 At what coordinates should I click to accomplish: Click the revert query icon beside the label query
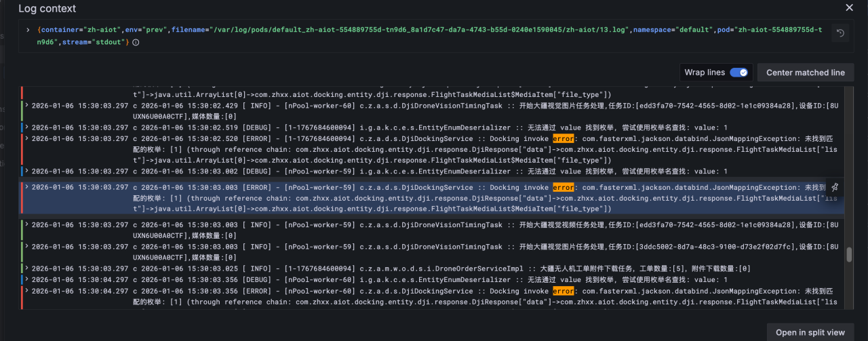pos(840,33)
